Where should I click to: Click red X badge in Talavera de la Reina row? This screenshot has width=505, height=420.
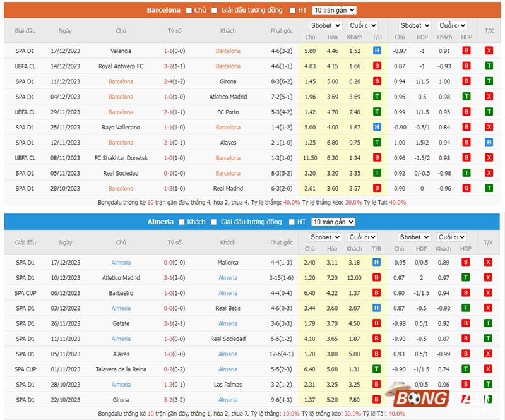[489, 369]
